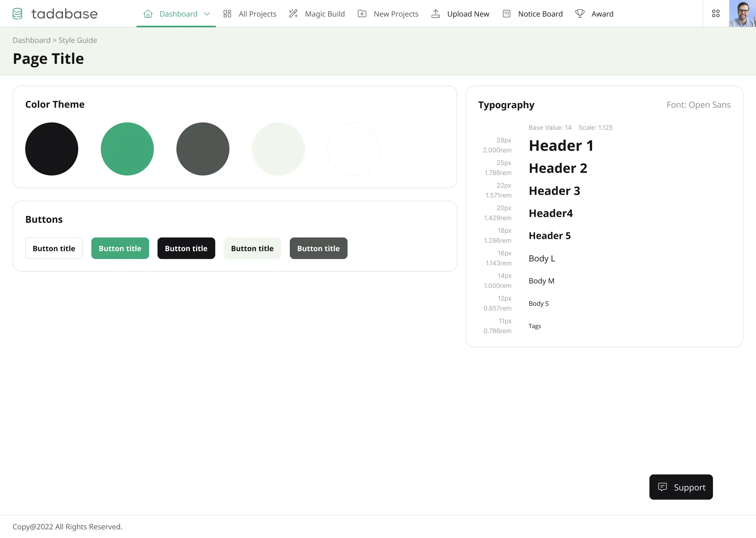This screenshot has height=538, width=756.
Task: Click the white outlined Button title
Action: tap(54, 248)
